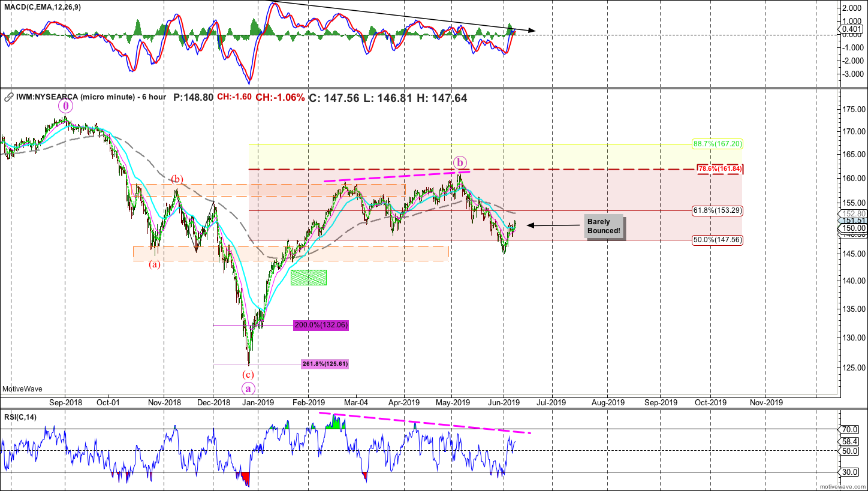Image resolution: width=868 pixels, height=491 pixels.
Task: Select the red (b) wave label
Action: (177, 179)
